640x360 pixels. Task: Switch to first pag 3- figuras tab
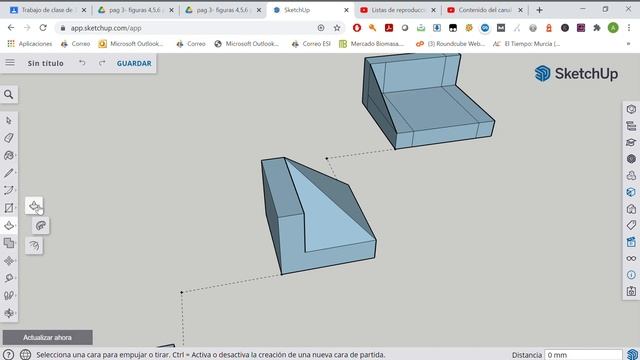pyautogui.click(x=135, y=10)
